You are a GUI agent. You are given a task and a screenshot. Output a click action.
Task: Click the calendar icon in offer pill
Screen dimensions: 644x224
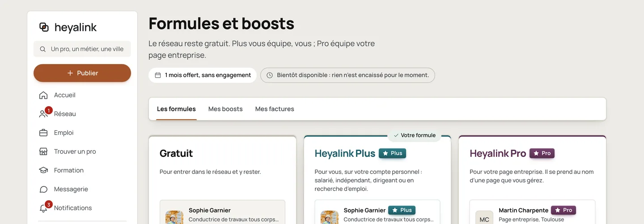click(x=158, y=75)
